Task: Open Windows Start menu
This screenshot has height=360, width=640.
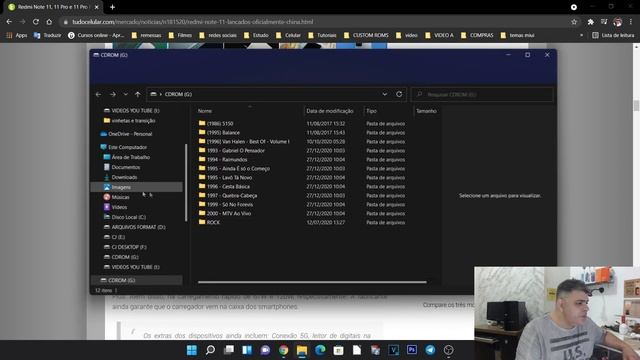Action: 191,350
